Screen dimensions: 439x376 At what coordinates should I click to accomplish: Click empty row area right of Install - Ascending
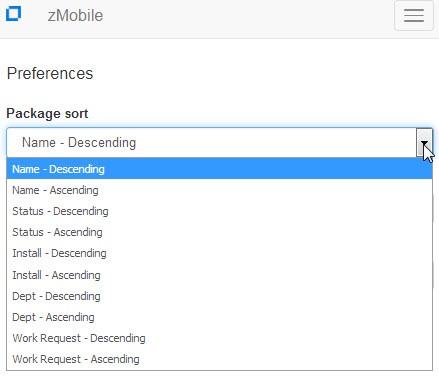266,275
